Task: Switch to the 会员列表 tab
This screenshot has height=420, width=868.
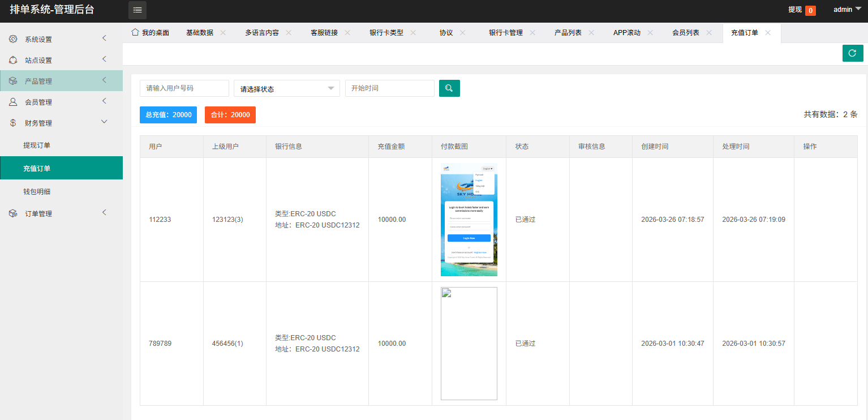Action: pyautogui.click(x=685, y=33)
